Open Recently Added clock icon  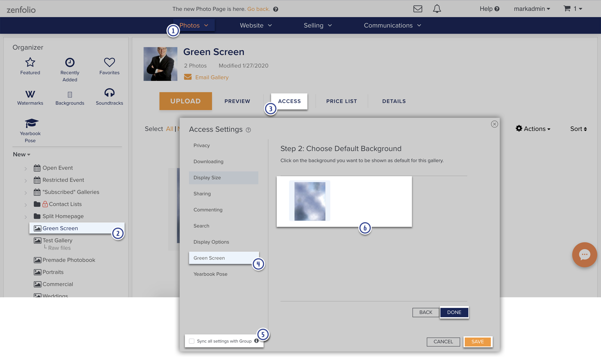pyautogui.click(x=70, y=62)
